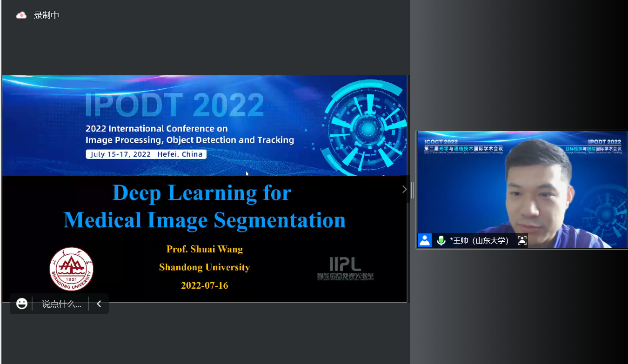Click the IPODT 2022 banner heading
The width and height of the screenshot is (628, 364).
point(174,105)
